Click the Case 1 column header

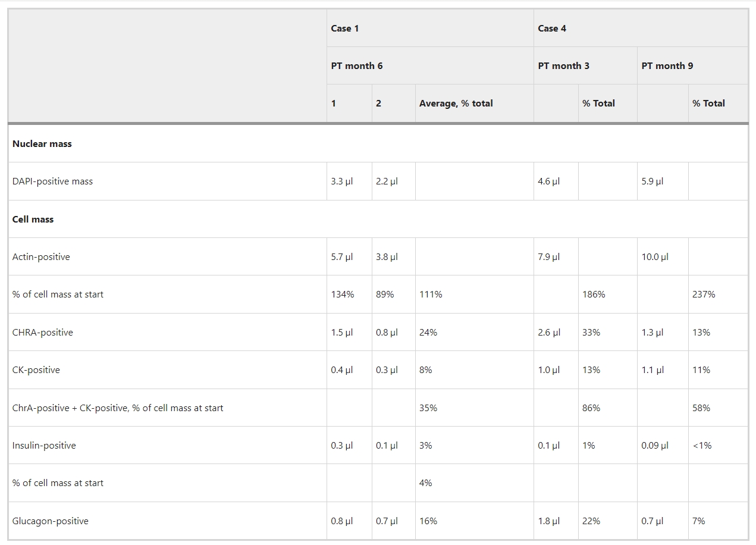(345, 29)
